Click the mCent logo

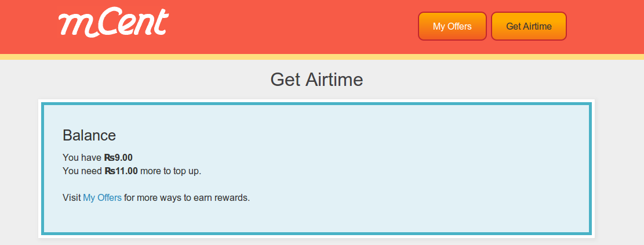(113, 24)
